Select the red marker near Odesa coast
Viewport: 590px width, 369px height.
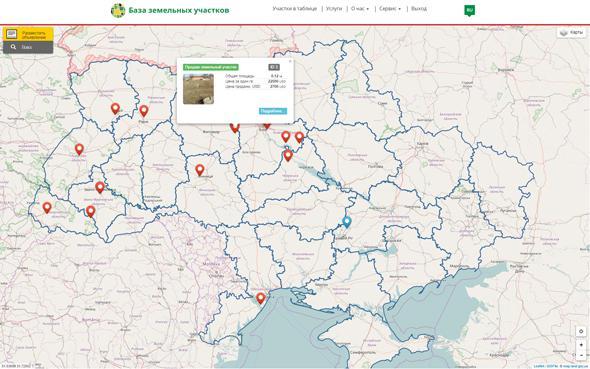[x=260, y=298]
